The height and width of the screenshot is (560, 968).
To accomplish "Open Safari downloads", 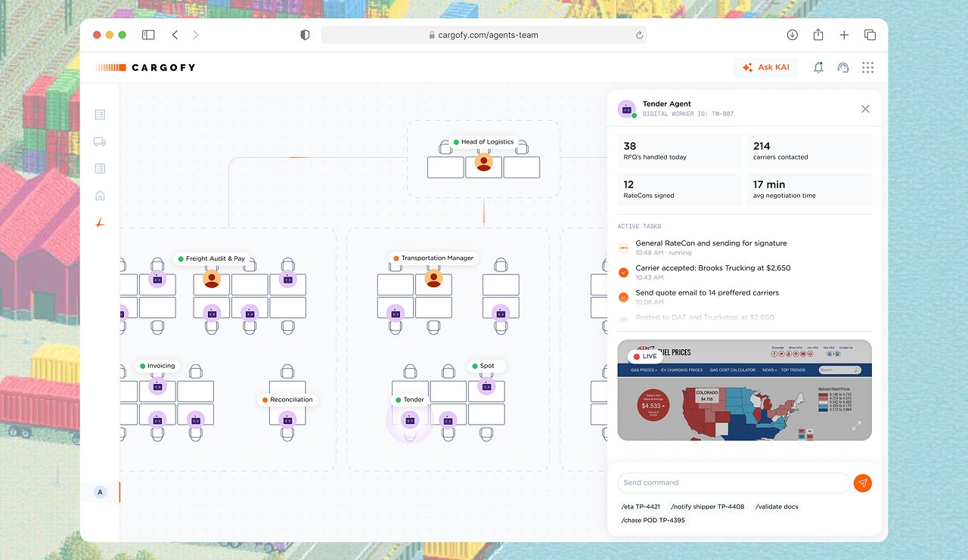I will click(793, 35).
